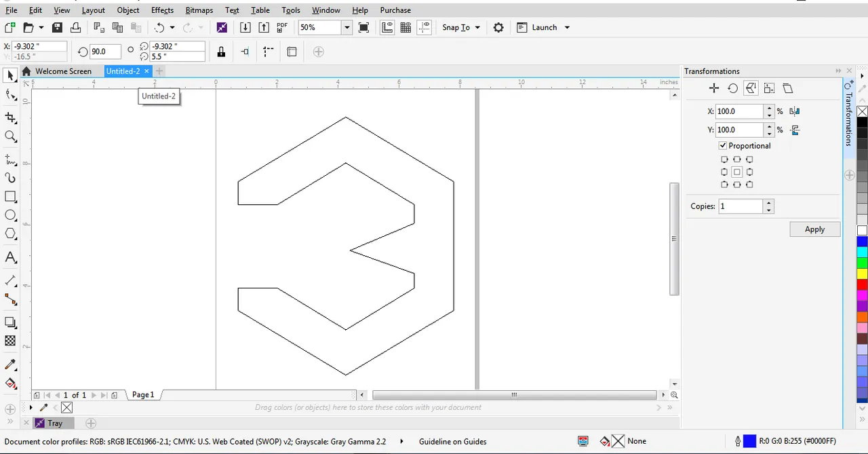This screenshot has width=868, height=454.
Task: Select the center anchor point in Transformations
Action: point(736,172)
